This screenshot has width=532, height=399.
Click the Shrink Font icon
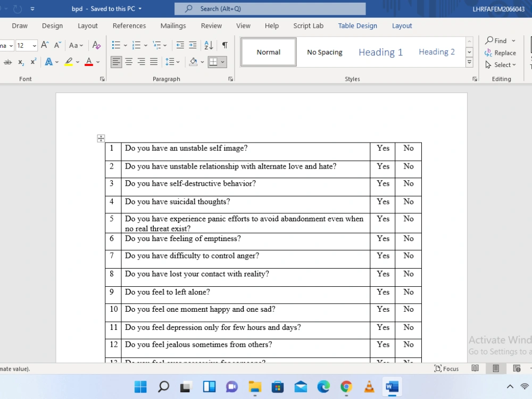coord(57,45)
